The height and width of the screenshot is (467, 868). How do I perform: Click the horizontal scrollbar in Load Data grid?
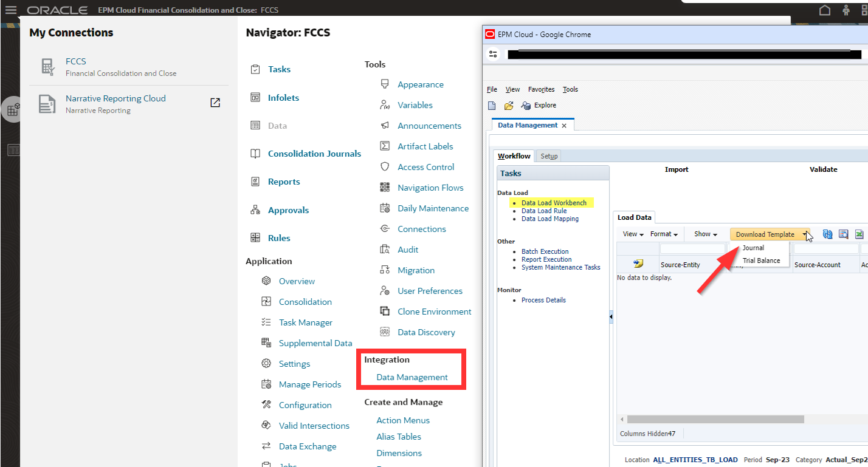click(x=715, y=419)
